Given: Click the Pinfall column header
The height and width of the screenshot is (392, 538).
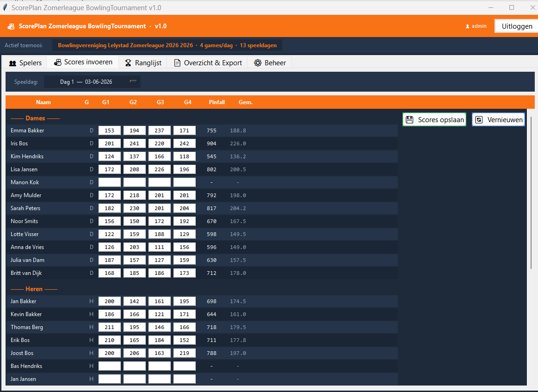Looking at the screenshot, I should coord(217,102).
